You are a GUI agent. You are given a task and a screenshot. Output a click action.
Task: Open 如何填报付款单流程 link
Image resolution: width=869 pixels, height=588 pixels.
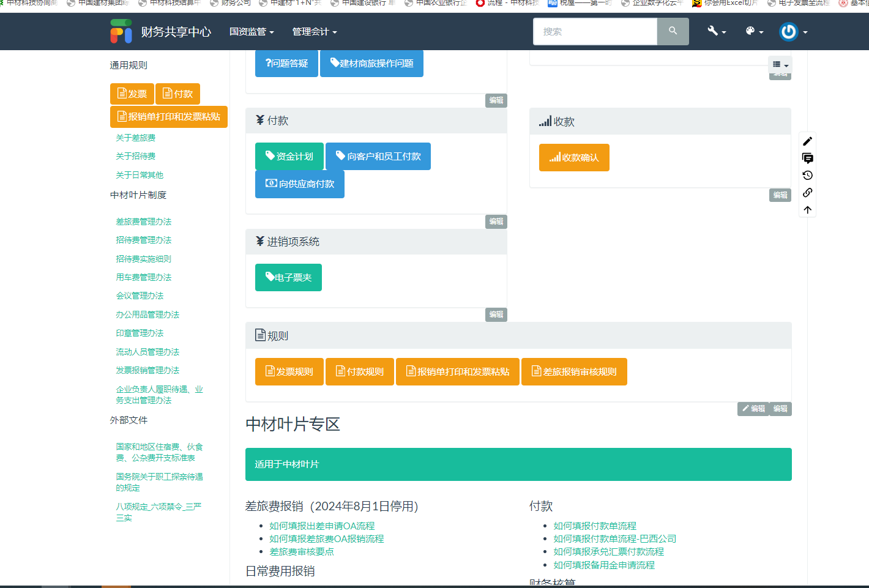pos(595,526)
